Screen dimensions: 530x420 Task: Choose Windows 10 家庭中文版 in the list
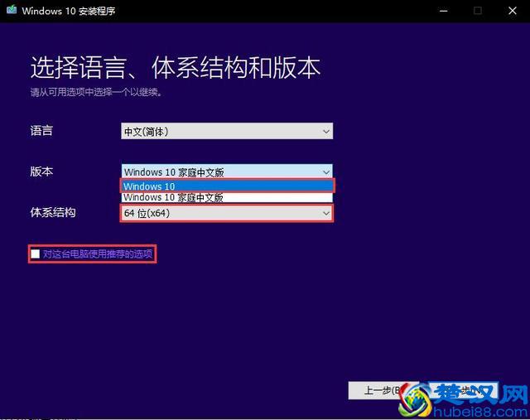coord(227,197)
